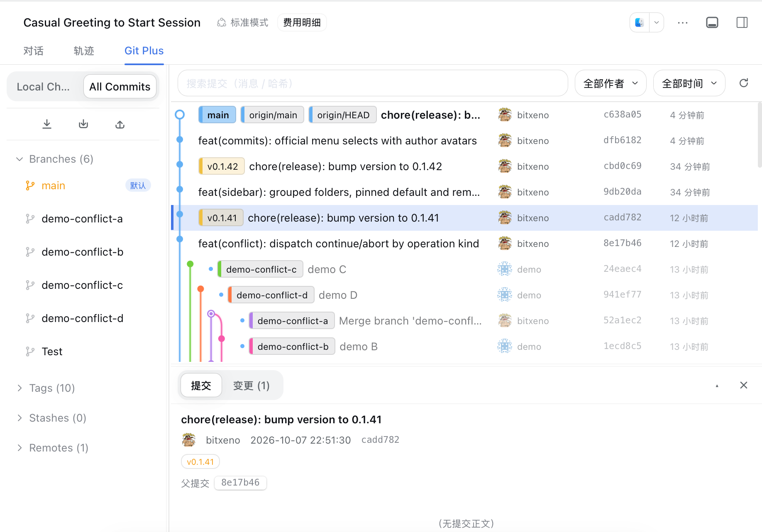Switch to All Commits view
The image size is (762, 532).
(x=120, y=87)
